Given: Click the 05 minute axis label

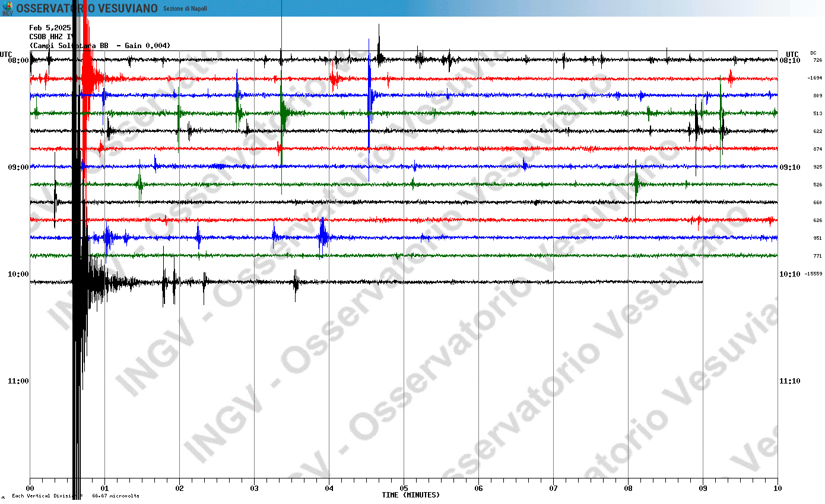Looking at the screenshot, I should coord(404,489).
